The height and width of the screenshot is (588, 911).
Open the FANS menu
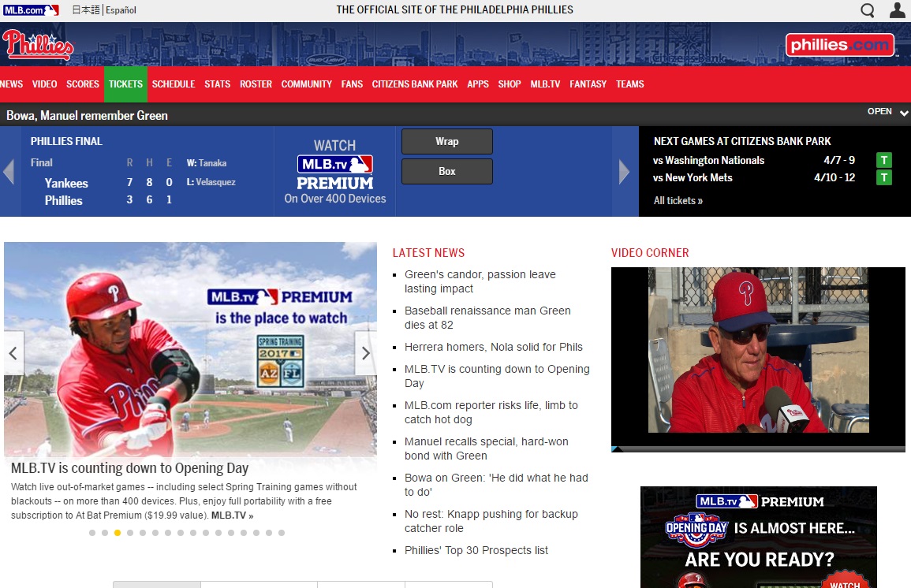352,84
